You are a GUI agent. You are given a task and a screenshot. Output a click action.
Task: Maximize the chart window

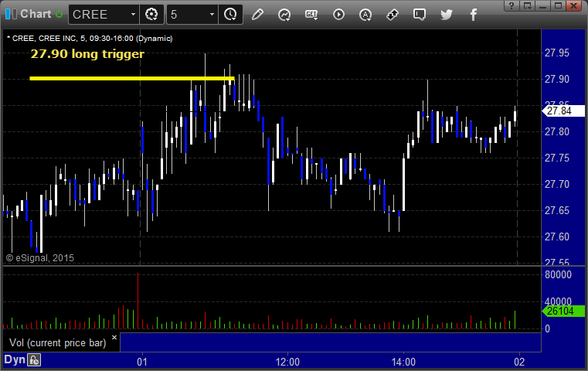point(559,5)
